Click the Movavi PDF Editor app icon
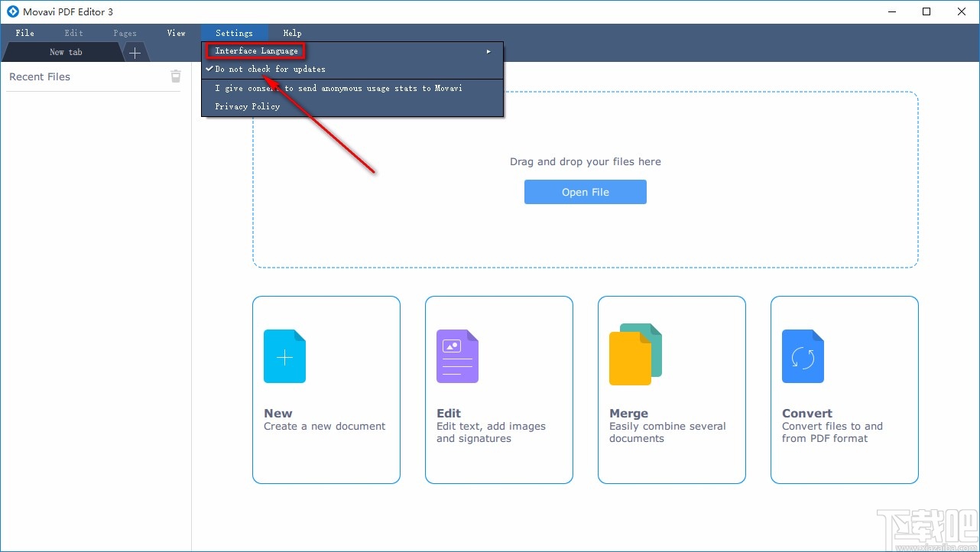This screenshot has height=552, width=980. (12, 11)
